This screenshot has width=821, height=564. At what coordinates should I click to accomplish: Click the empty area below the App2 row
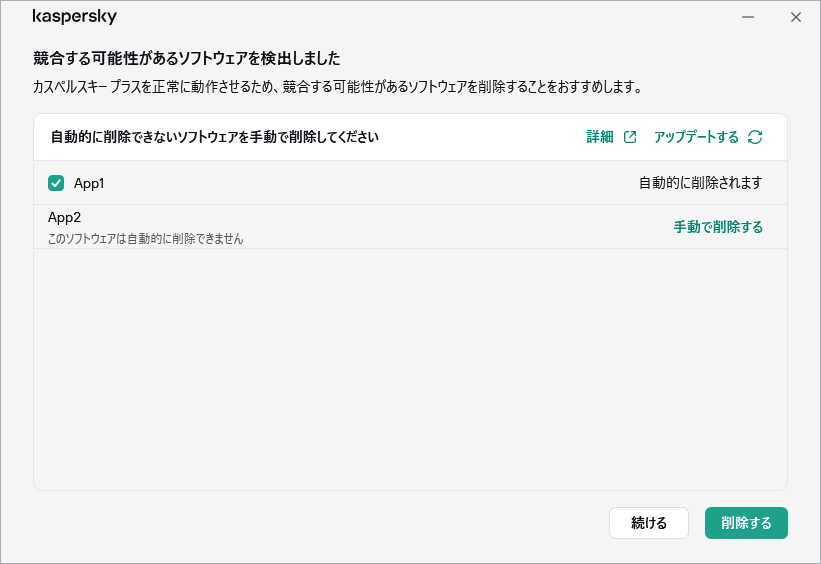coord(410,370)
